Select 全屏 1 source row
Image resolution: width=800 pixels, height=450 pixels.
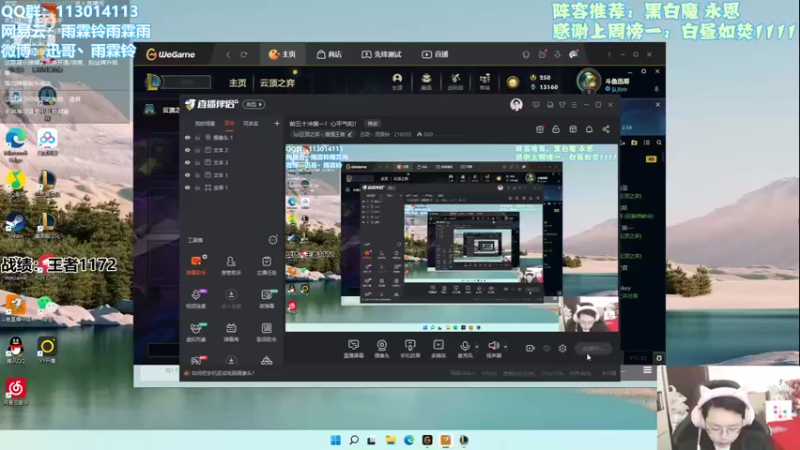[232, 188]
